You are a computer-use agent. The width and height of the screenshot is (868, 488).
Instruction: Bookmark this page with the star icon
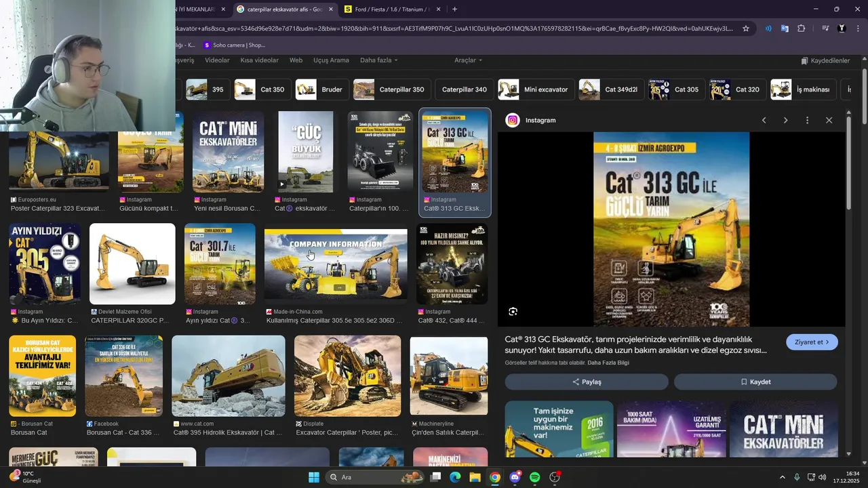746,28
